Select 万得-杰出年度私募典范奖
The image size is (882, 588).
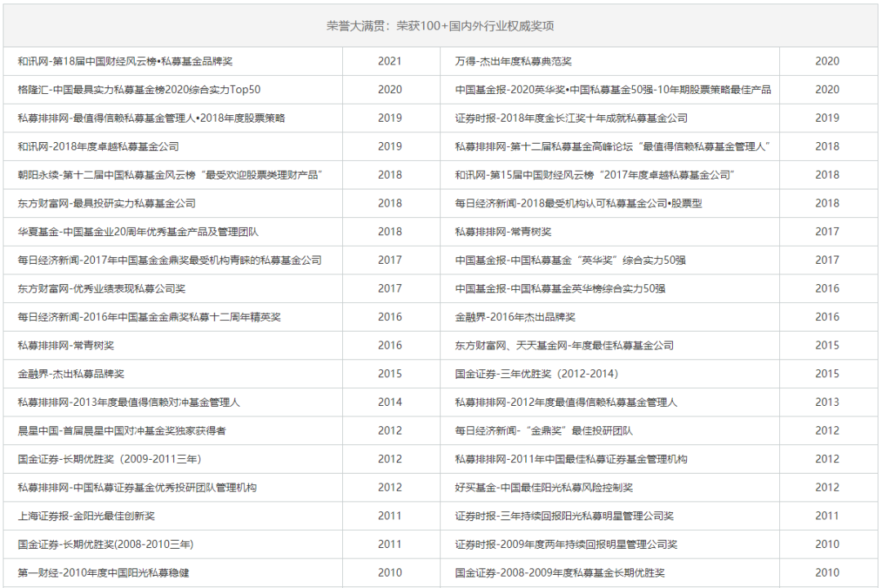coord(513,61)
